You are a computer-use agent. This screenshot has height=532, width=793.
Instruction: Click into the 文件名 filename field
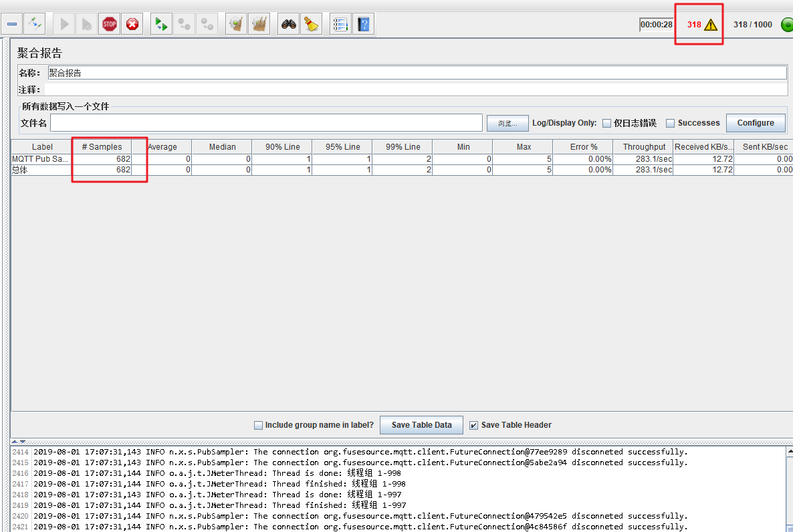[x=267, y=123]
